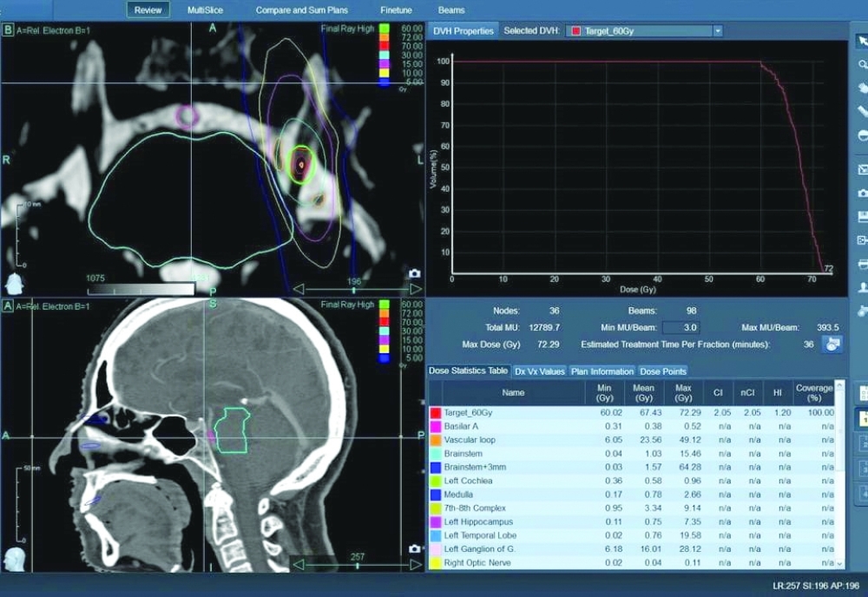
Task: Switch to the MultiSlice tab
Action: click(204, 10)
